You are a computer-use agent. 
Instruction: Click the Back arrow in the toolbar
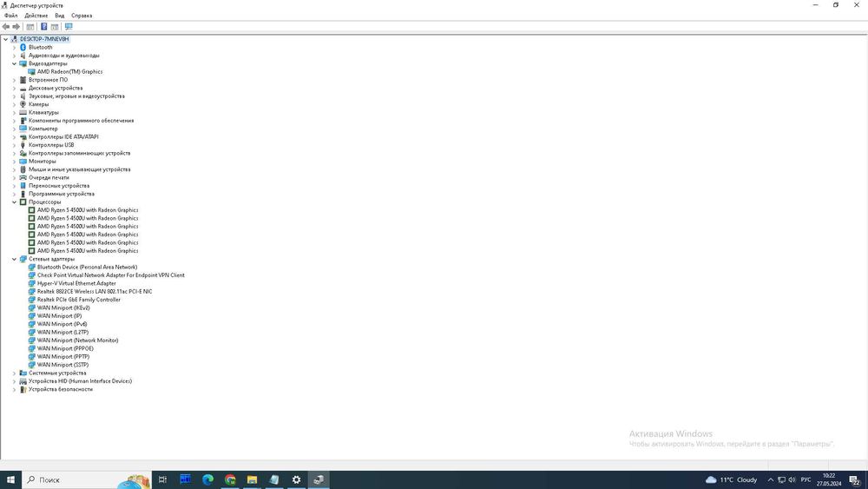coord(6,27)
